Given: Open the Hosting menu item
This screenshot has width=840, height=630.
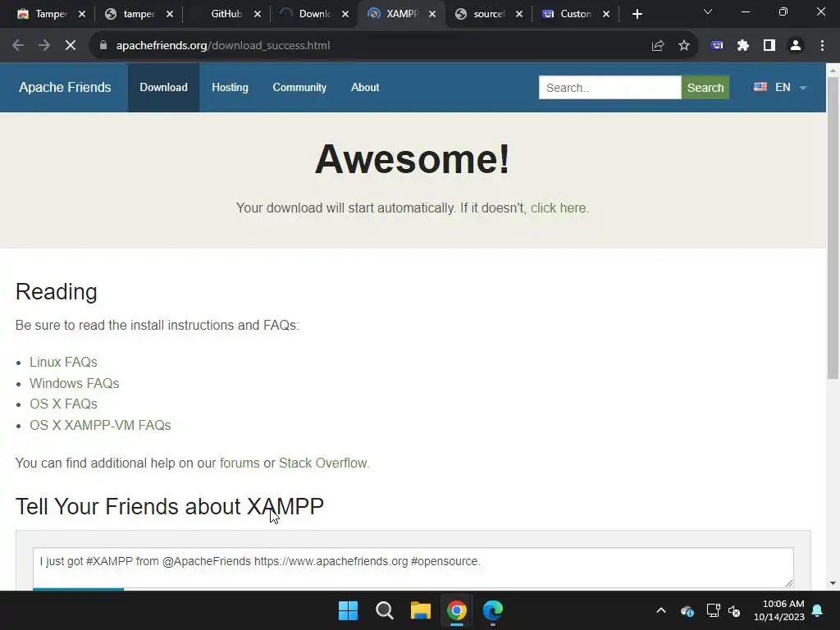Looking at the screenshot, I should pos(230,87).
